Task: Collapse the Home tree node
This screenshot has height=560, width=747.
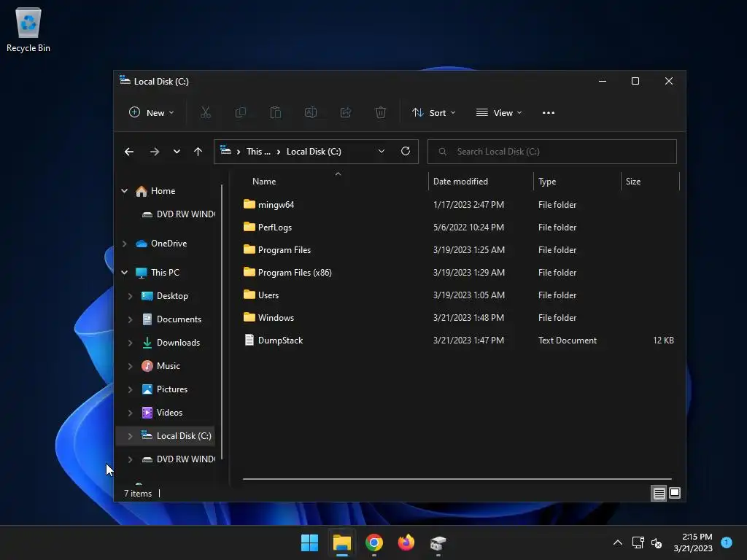Action: point(124,191)
